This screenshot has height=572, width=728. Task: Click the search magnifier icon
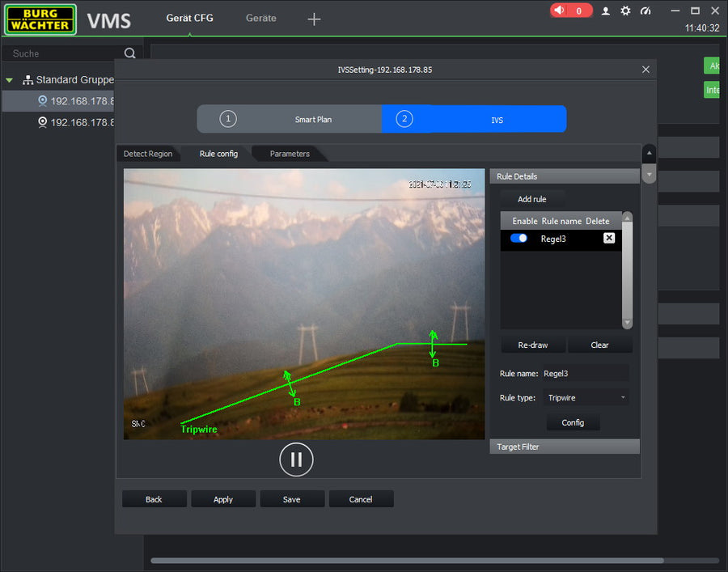[129, 53]
